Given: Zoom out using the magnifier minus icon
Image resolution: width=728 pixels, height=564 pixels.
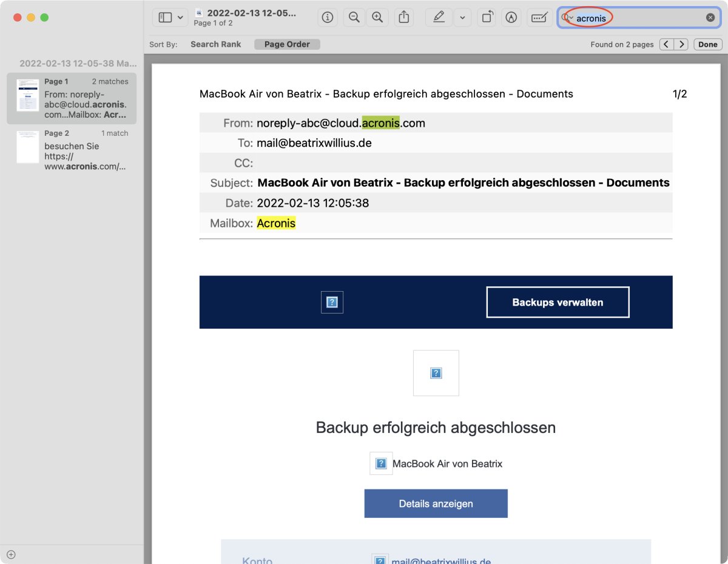Looking at the screenshot, I should click(354, 17).
